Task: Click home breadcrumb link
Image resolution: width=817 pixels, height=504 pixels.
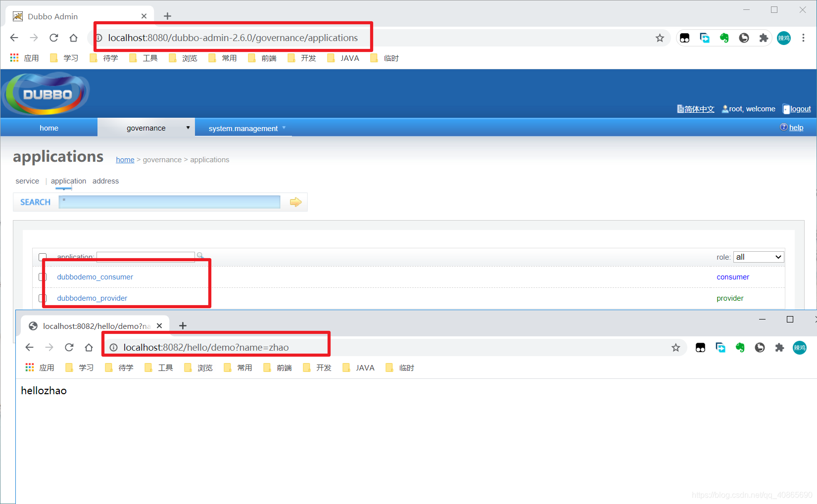Action: (125, 160)
